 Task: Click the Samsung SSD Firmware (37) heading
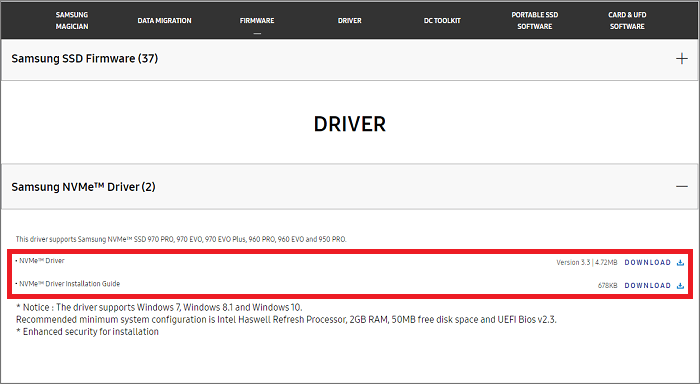[85, 58]
